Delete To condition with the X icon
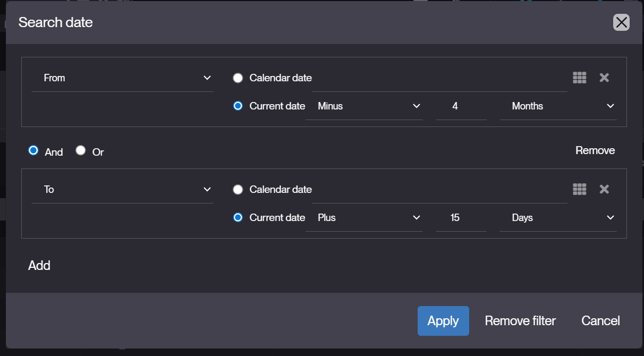Viewport: 644px width, 356px height. (604, 189)
